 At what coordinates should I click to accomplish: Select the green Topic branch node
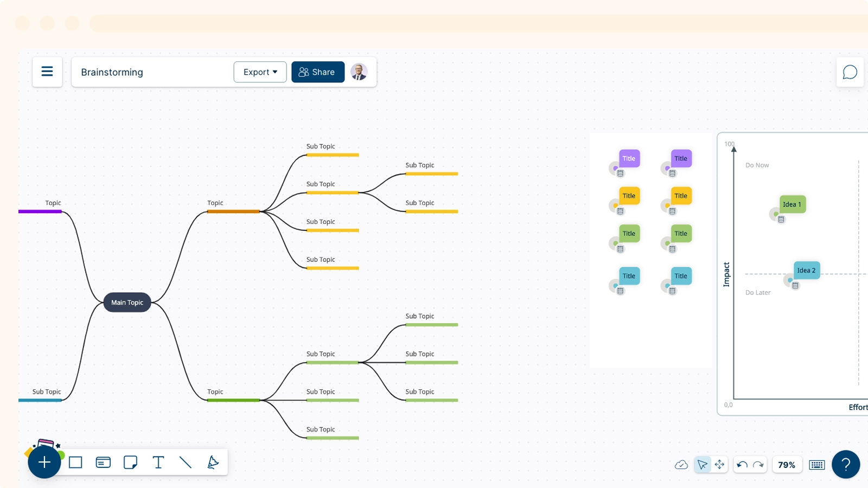tap(233, 395)
